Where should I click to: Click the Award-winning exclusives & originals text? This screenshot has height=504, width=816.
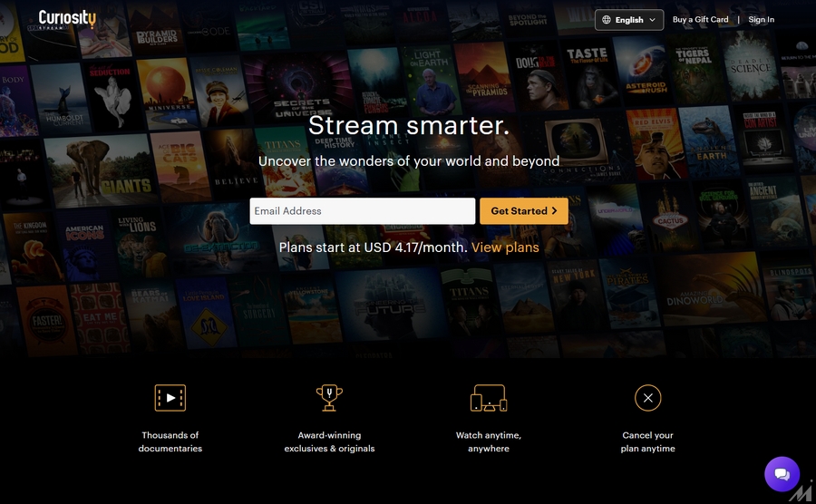point(329,441)
